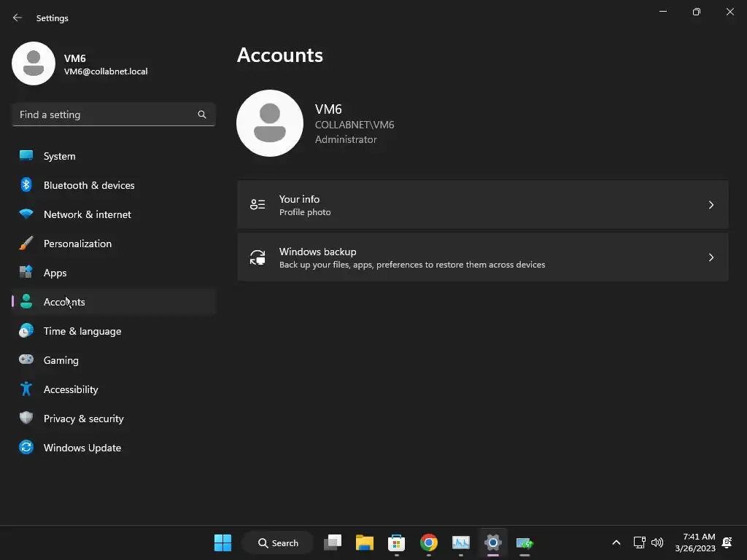Open Windows Update label
This screenshot has width=747, height=560.
pyautogui.click(x=82, y=448)
